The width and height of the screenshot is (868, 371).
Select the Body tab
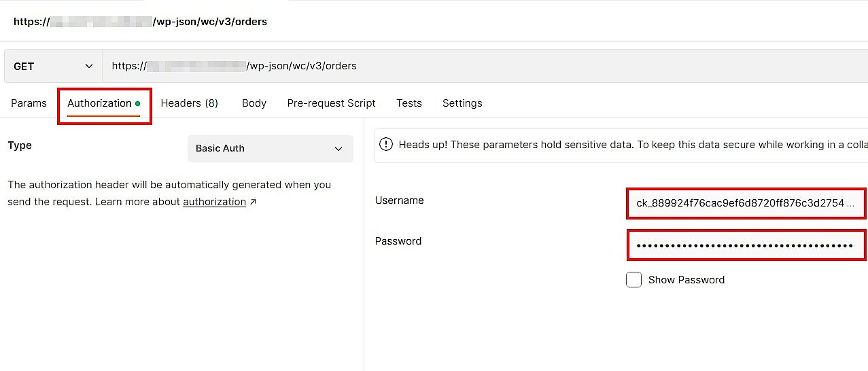(x=254, y=103)
